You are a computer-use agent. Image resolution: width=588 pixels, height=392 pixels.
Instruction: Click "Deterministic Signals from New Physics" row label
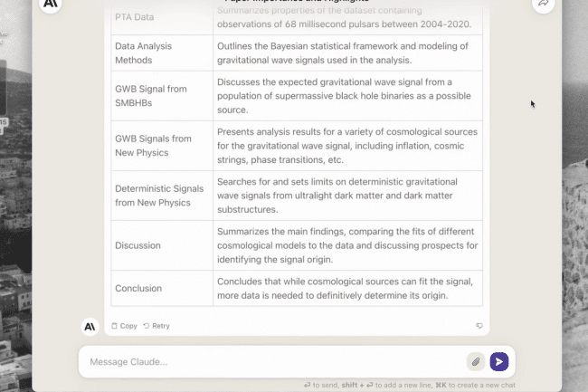tap(158, 196)
